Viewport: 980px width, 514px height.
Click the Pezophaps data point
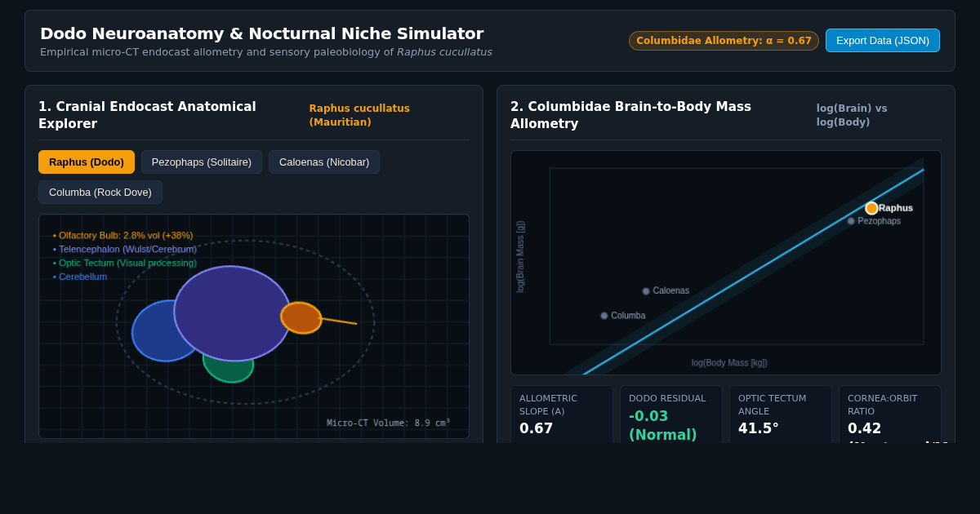tap(851, 221)
